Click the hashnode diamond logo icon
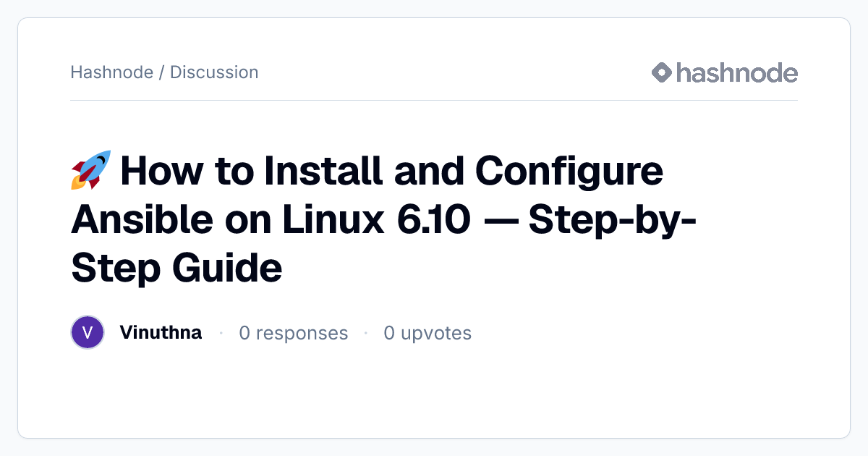 tap(662, 72)
